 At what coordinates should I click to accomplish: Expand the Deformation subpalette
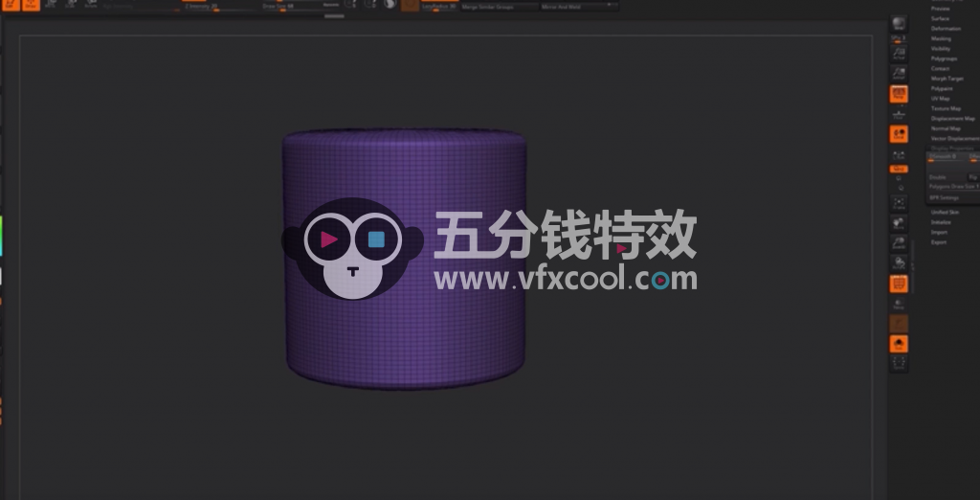(947, 29)
